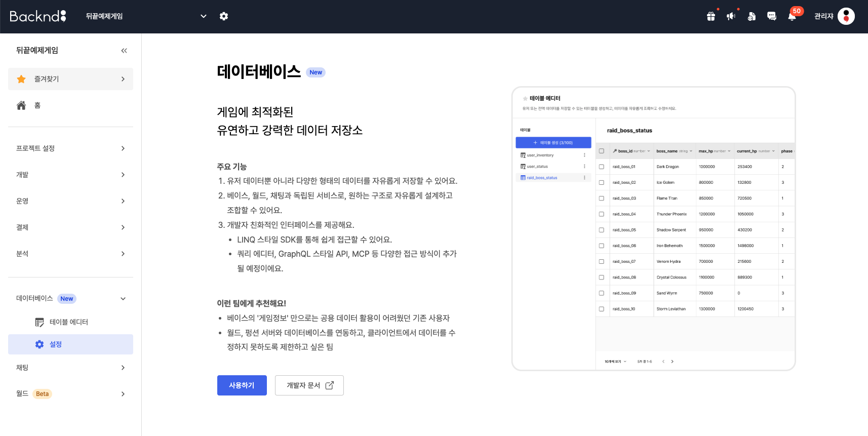Open the project settings gear in header

coord(224,16)
